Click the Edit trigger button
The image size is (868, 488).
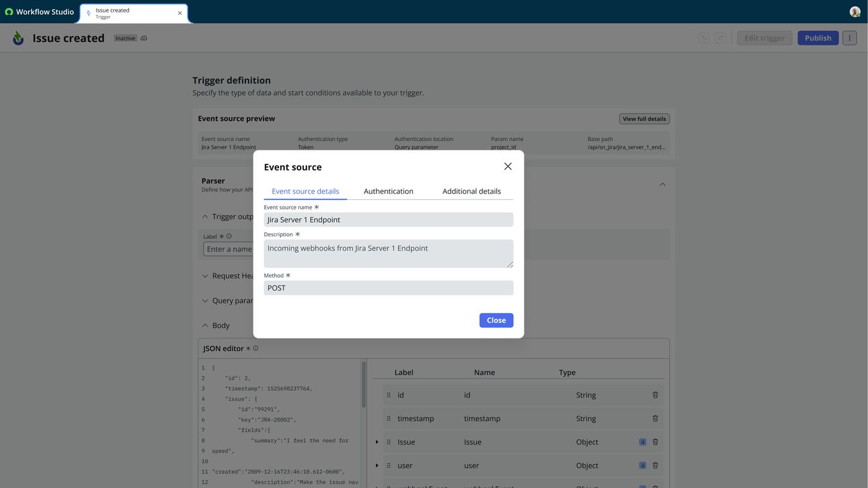click(764, 38)
